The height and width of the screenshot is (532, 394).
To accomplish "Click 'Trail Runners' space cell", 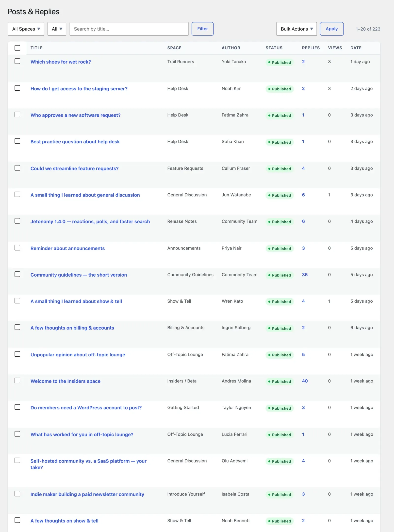I will tap(181, 62).
